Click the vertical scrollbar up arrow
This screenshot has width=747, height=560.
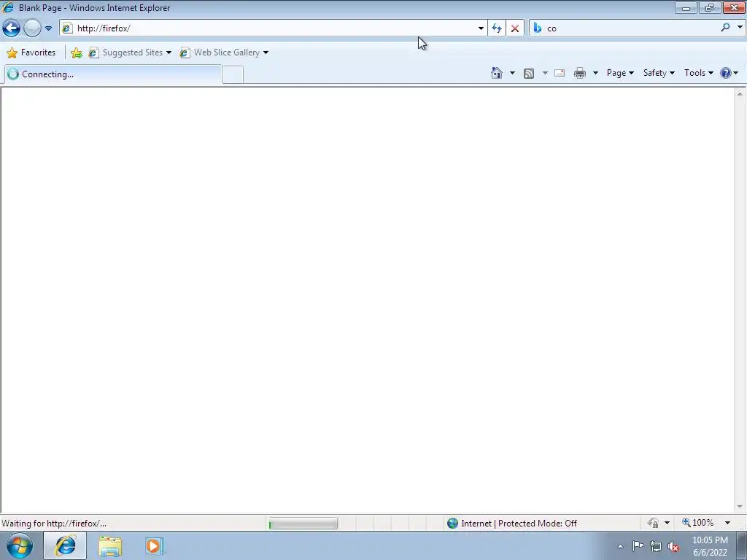coord(740,94)
